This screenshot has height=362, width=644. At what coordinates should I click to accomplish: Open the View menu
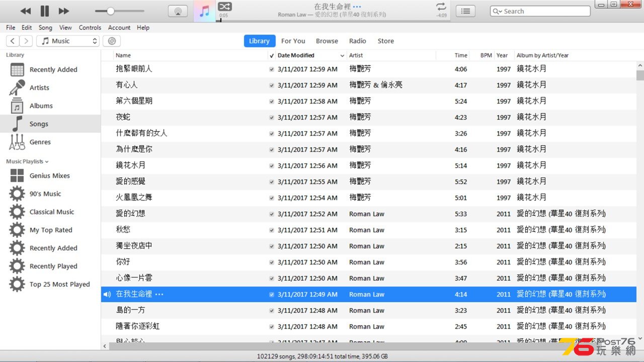tap(65, 28)
